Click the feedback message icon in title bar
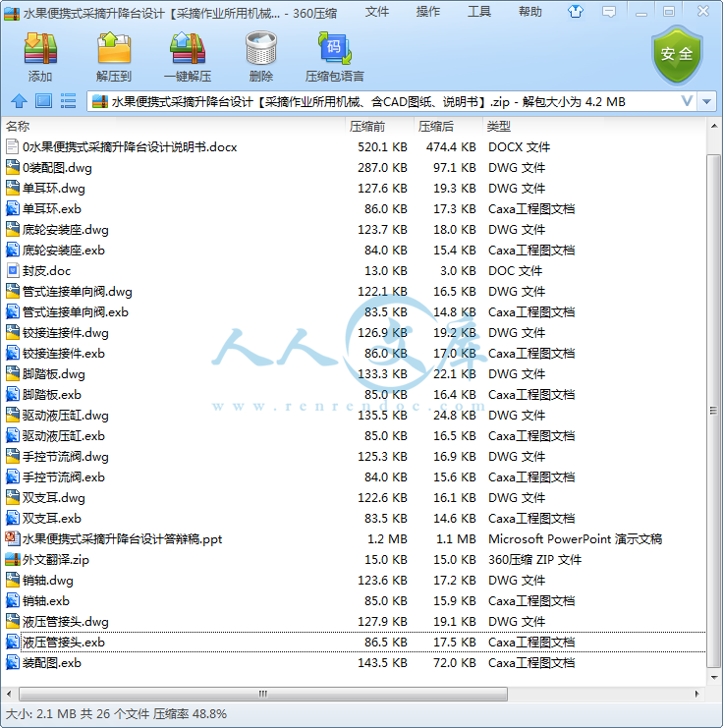This screenshot has width=723, height=728. click(x=609, y=12)
